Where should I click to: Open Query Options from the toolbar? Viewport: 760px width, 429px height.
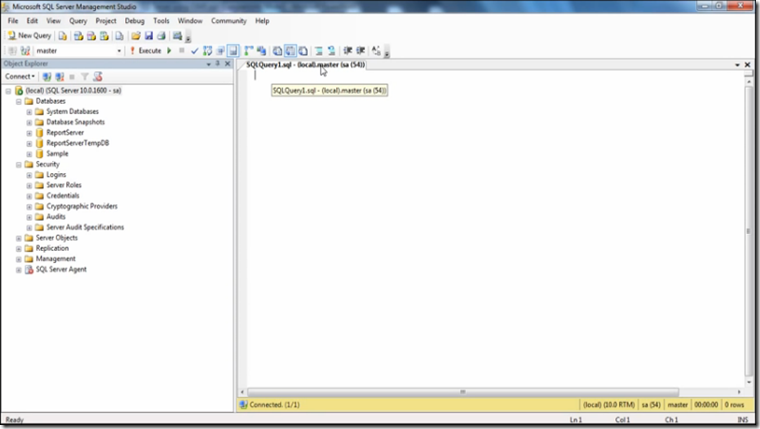[220, 50]
